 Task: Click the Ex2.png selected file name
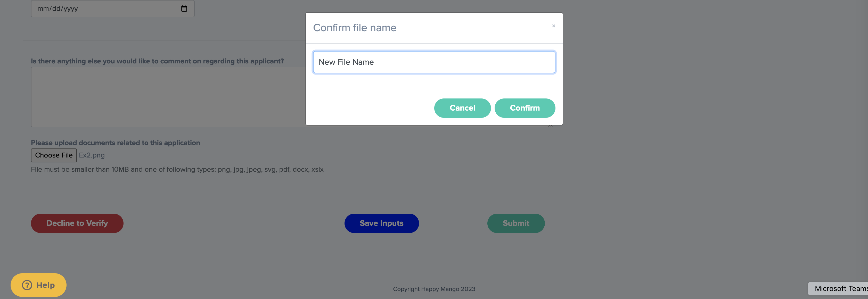[92, 155]
